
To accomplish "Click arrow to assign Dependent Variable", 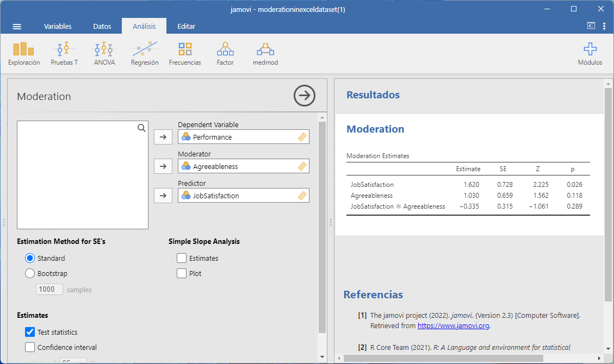I will (163, 137).
